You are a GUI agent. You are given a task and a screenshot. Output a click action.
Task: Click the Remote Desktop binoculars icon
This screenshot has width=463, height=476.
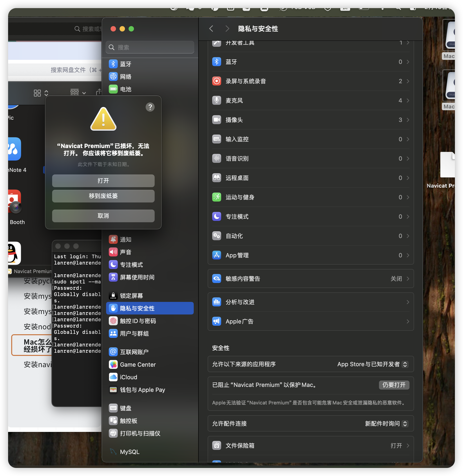(216, 178)
